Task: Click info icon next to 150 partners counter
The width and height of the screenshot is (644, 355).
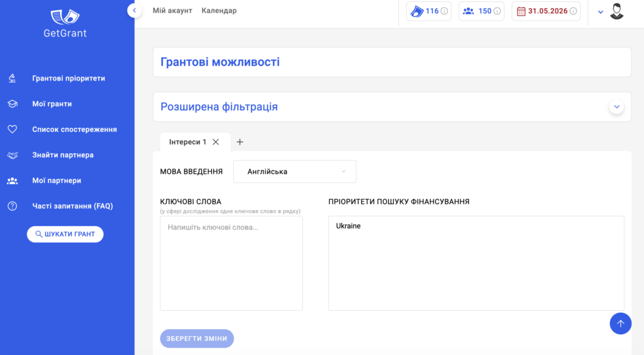Action: 497,11
